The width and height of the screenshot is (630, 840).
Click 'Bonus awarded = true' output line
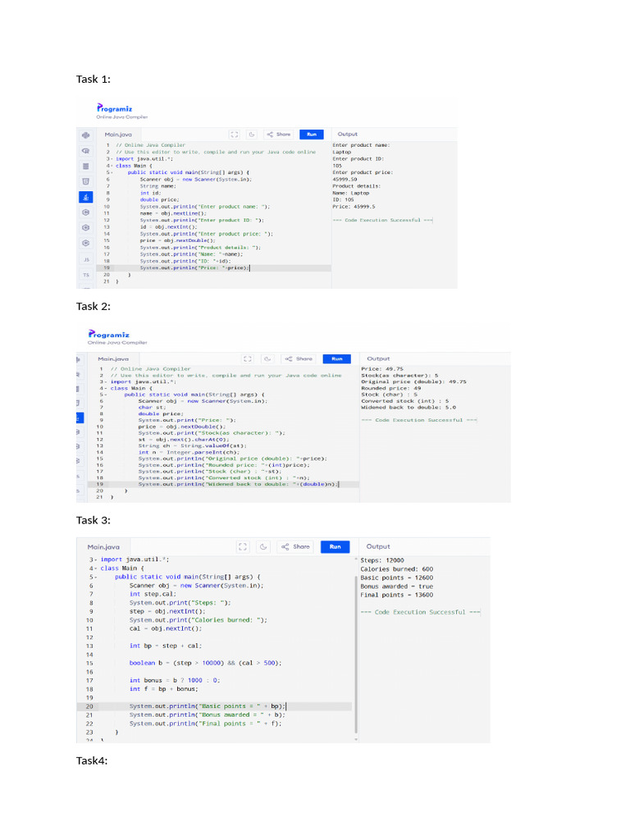pos(396,587)
